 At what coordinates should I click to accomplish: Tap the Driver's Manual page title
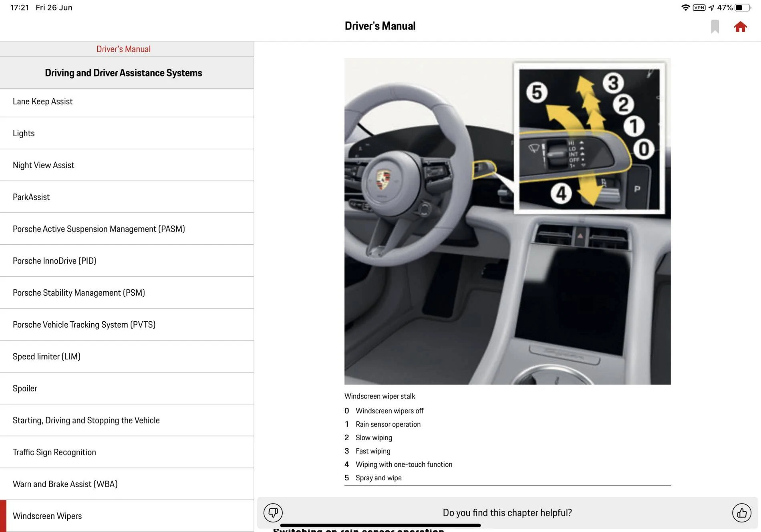pos(380,26)
